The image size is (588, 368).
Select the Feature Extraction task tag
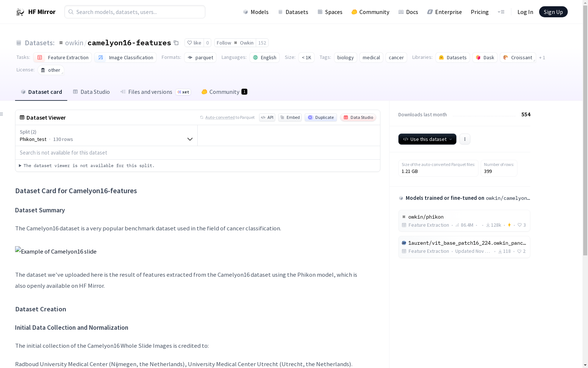tap(62, 57)
